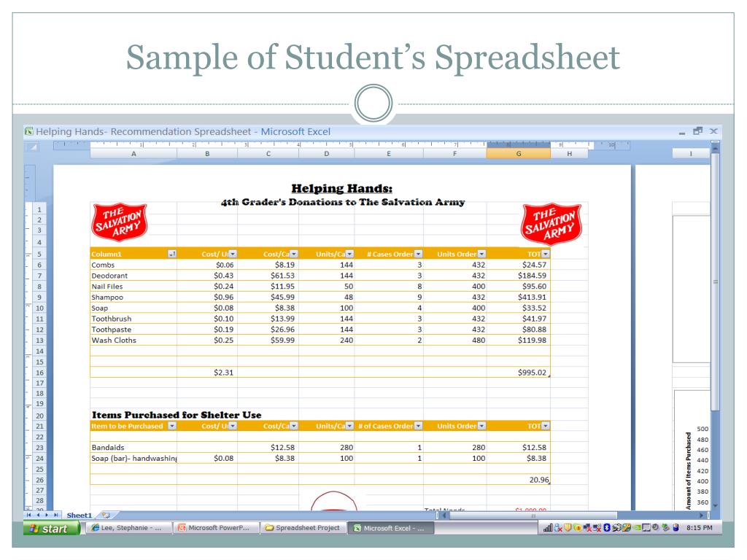
Task: Go to the previous sheet tab arrow
Action: (38, 516)
